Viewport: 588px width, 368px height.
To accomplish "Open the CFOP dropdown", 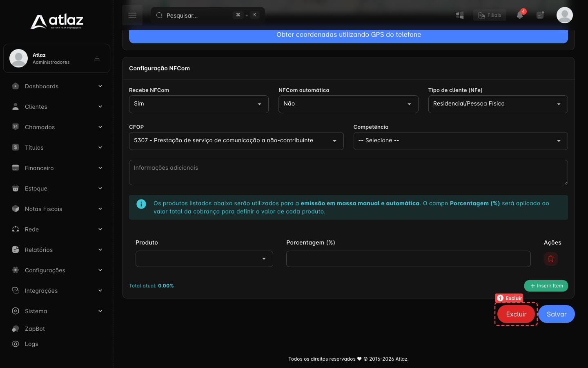I will [x=236, y=141].
